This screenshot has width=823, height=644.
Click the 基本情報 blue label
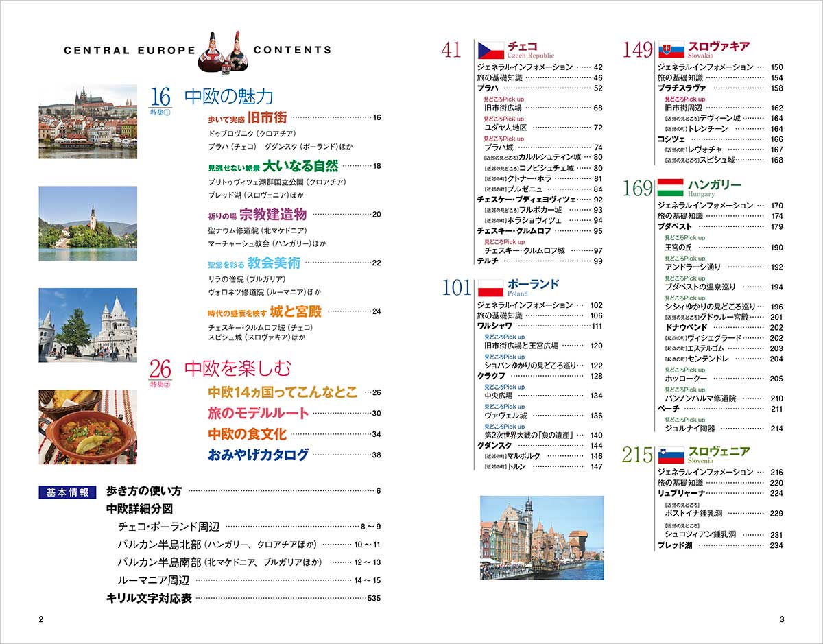[67, 492]
